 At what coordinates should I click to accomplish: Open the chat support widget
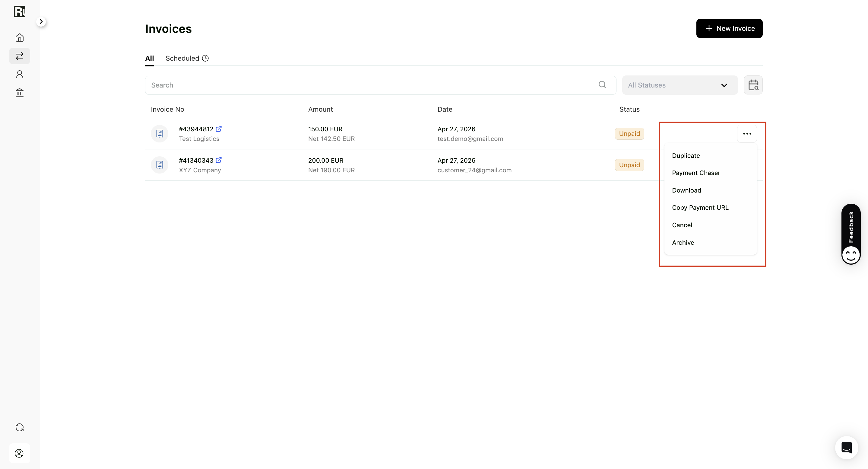(846, 448)
